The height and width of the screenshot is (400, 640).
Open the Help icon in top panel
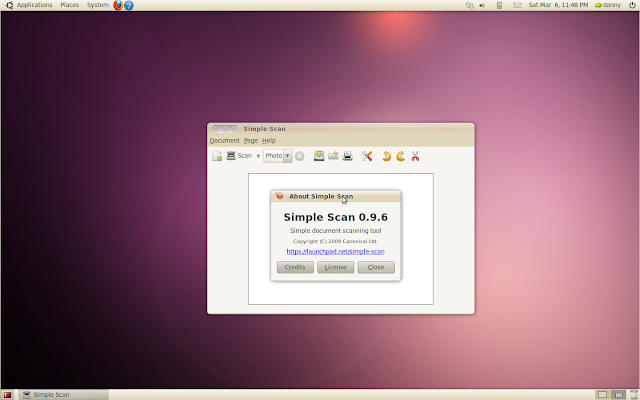pyautogui.click(x=129, y=5)
